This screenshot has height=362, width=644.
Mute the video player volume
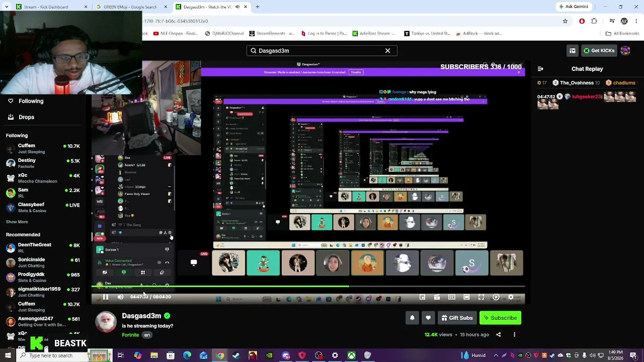click(x=120, y=297)
